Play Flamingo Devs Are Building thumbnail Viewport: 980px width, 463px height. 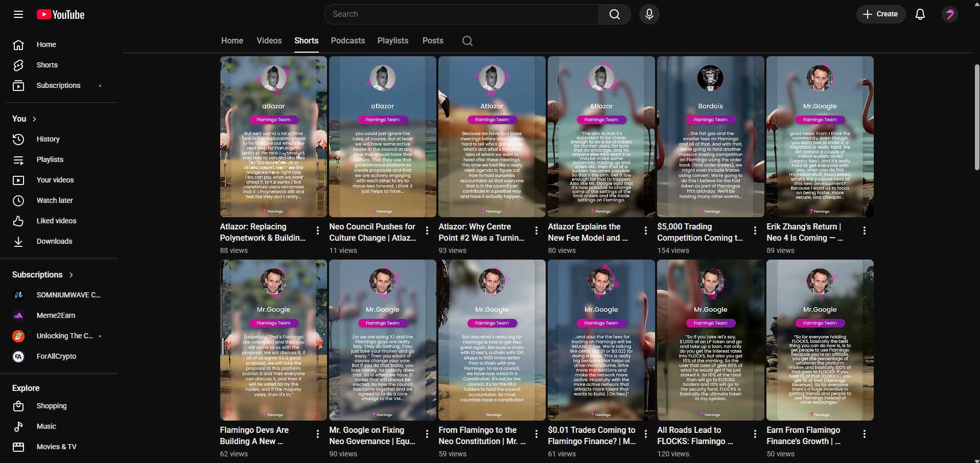[x=273, y=340]
